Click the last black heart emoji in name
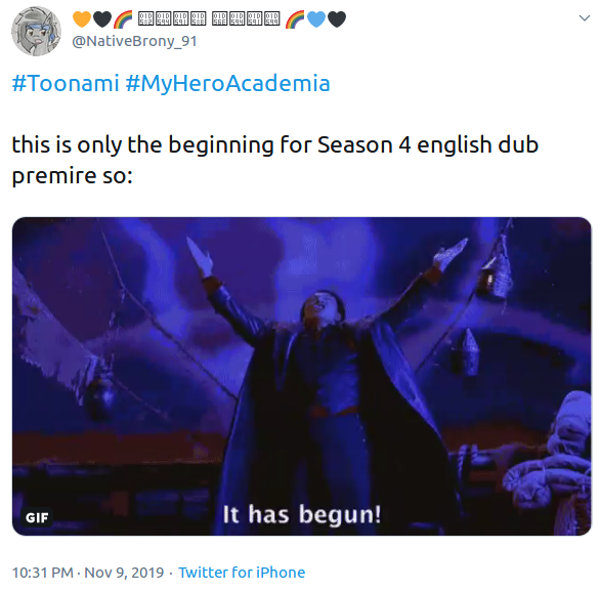Image resolution: width=600 pixels, height=591 pixels. pyautogui.click(x=337, y=19)
